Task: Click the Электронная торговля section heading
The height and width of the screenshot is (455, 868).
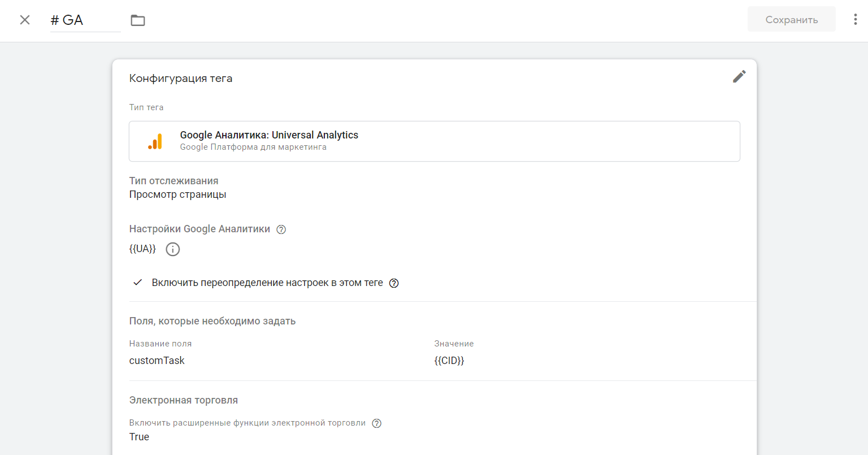Action: pos(184,400)
